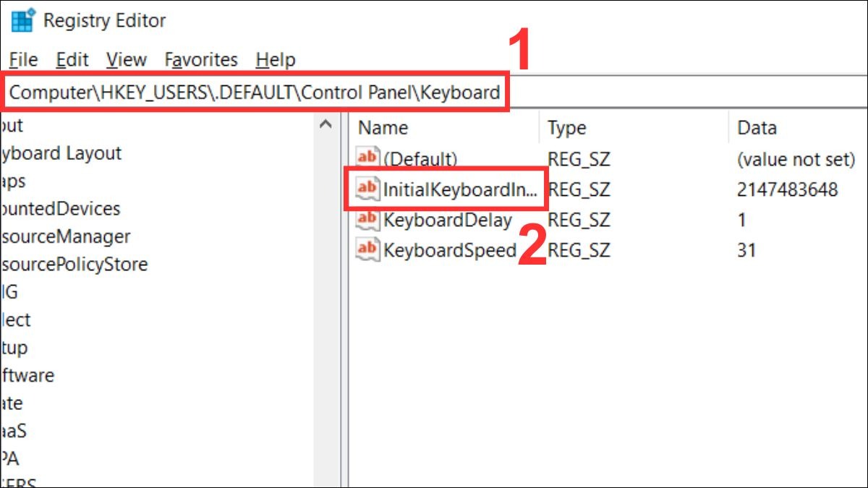Select the 'aaS' tree key
This screenshot has height=488, width=868.
click(x=14, y=431)
